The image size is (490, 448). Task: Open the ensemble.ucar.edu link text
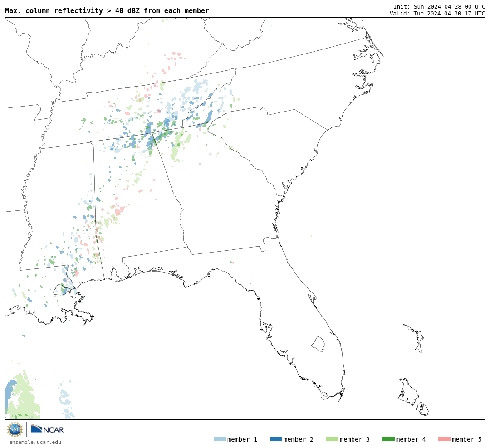(35, 442)
